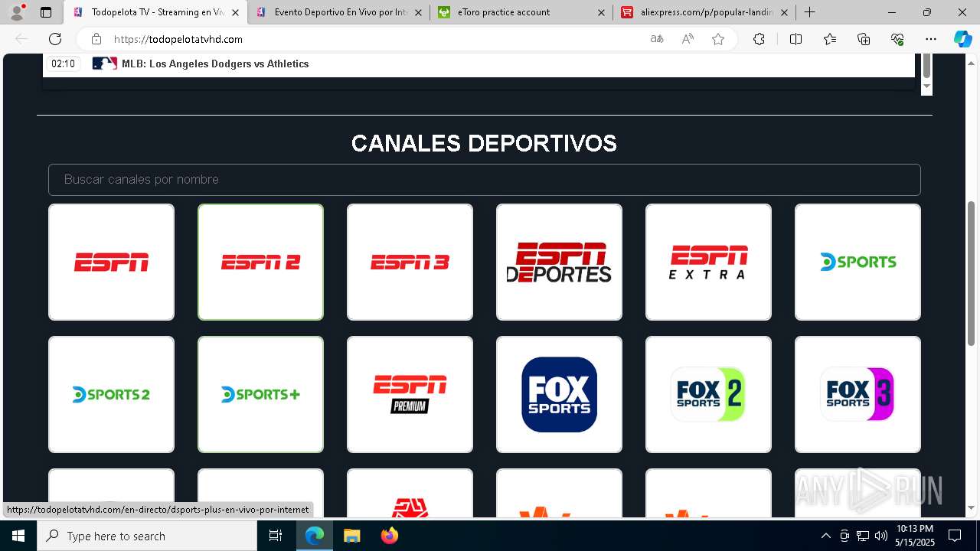Switch to the Todopelota TV tab
Image resolution: width=980 pixels, height=551 pixels.
[x=155, y=12]
